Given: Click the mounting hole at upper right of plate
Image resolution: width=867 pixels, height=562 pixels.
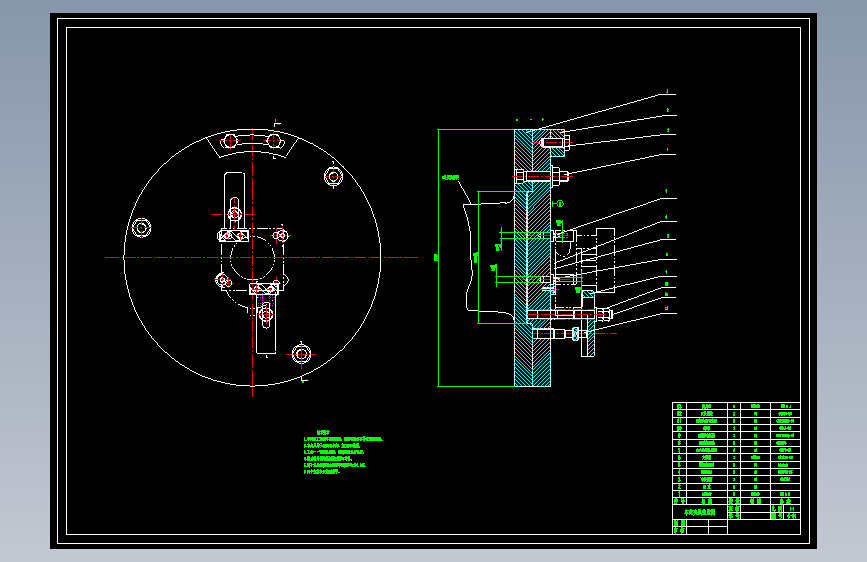Looking at the screenshot, I should pos(333,176).
